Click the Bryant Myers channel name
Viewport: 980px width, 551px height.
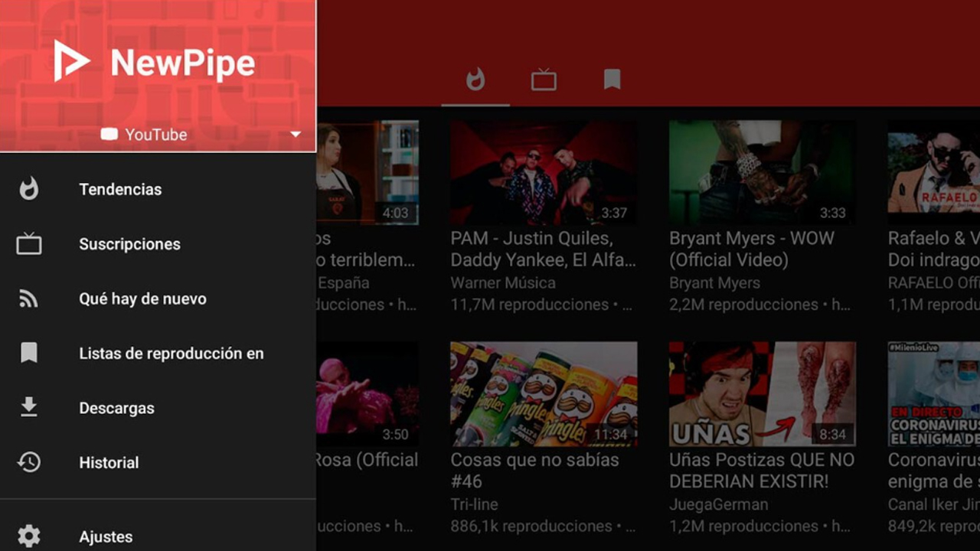tap(715, 283)
